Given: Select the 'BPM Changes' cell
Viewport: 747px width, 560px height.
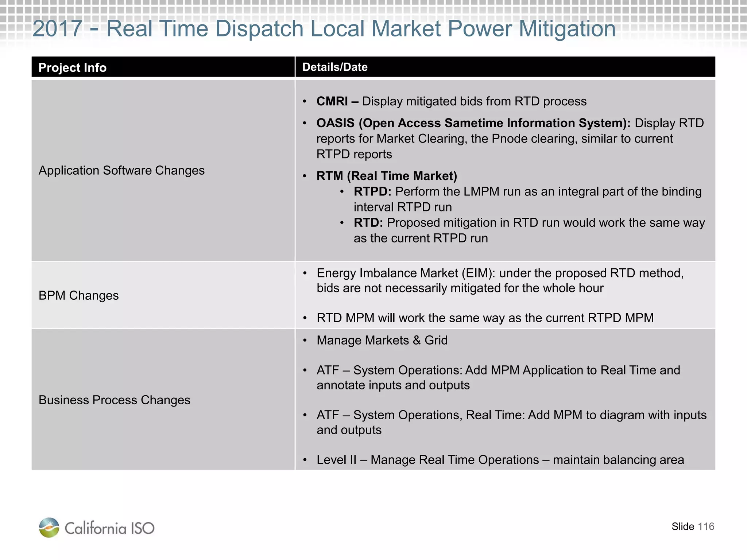Looking at the screenshot, I should coord(163,295).
